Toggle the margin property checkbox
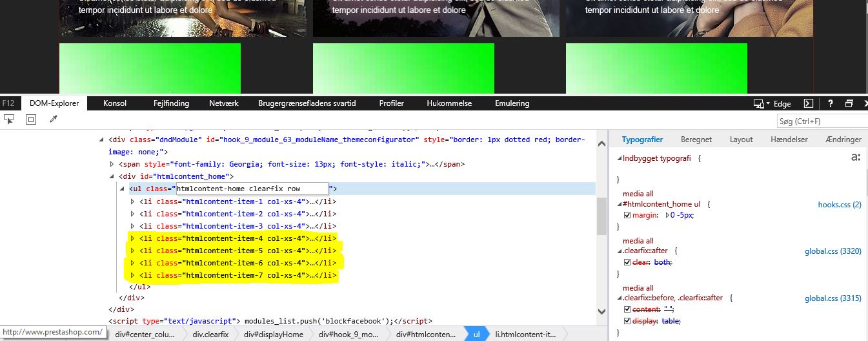Image resolution: width=868 pixels, height=341 pixels. pyautogui.click(x=627, y=215)
